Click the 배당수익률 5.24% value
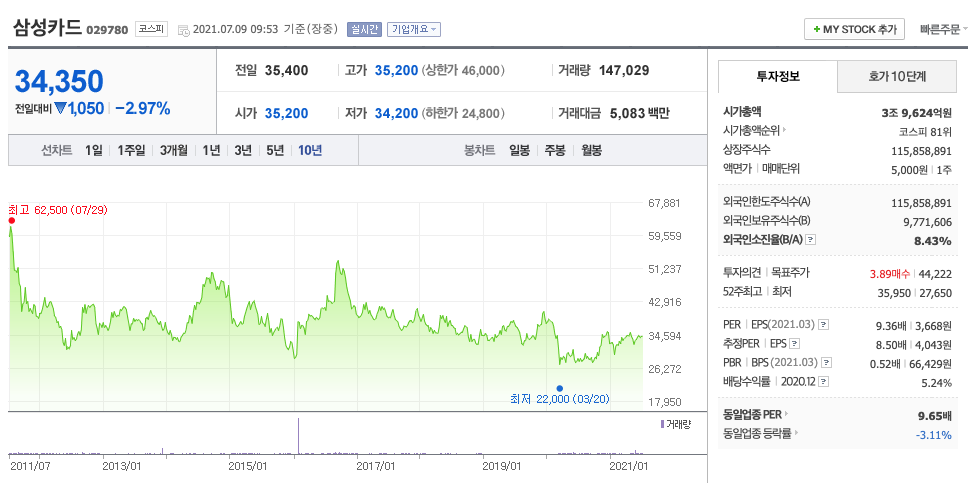The image size is (978, 483). [936, 383]
